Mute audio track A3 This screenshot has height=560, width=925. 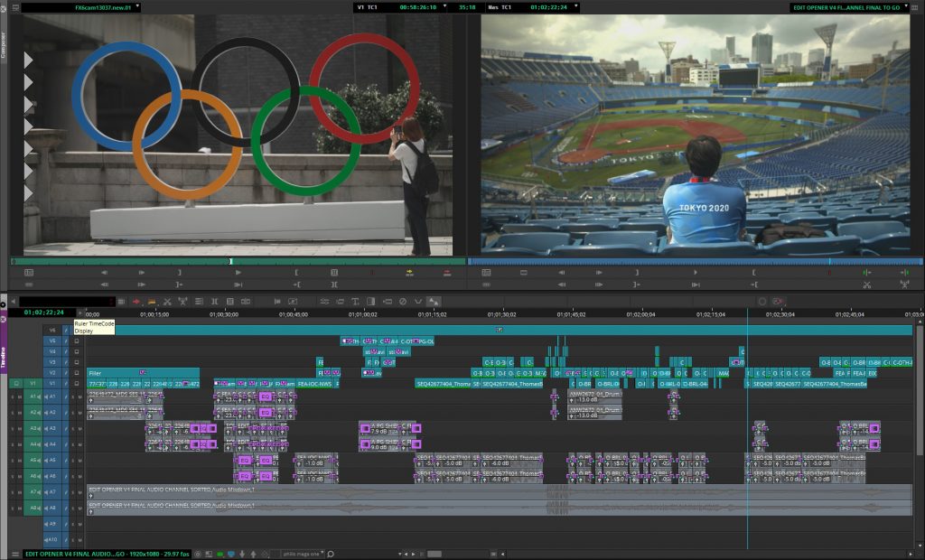[79, 428]
